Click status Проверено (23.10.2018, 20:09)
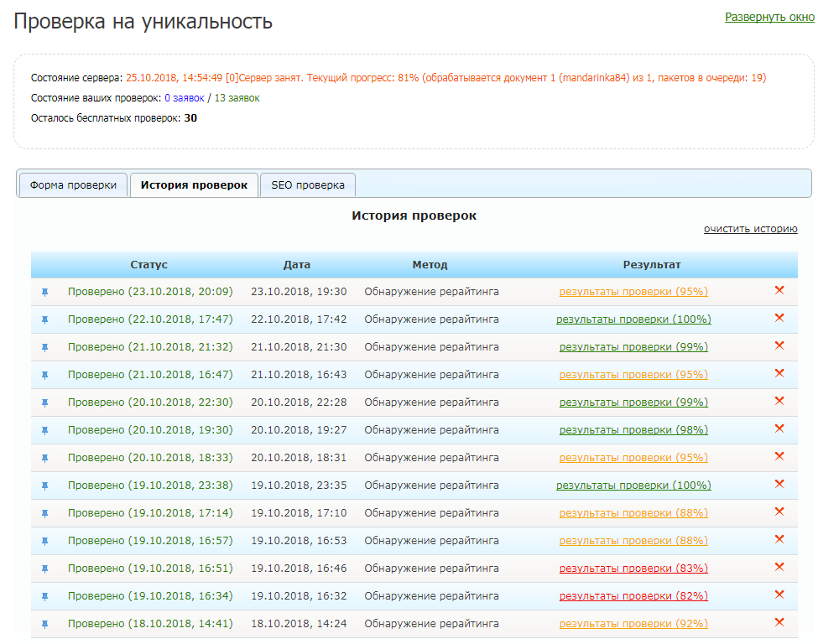Image resolution: width=818 pixels, height=644 pixels. (150, 292)
